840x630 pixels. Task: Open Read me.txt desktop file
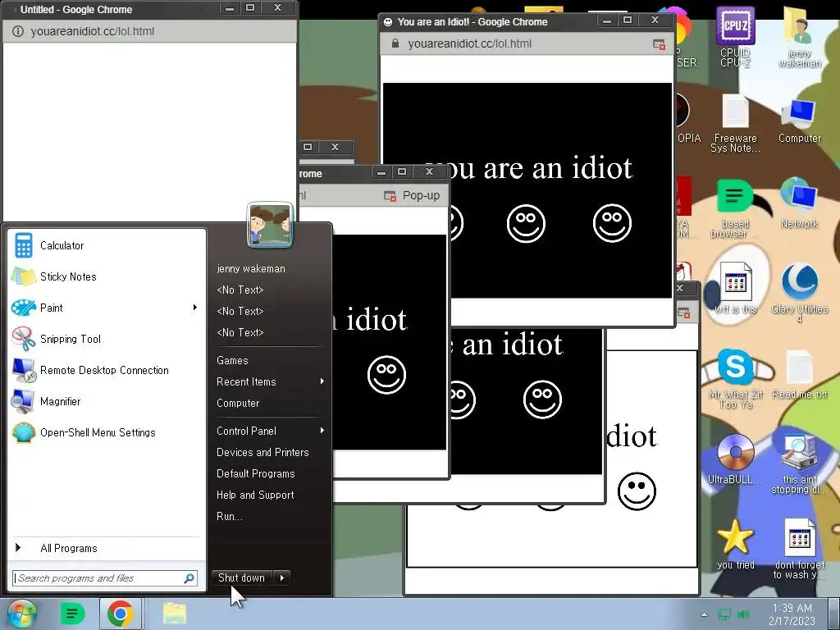point(799,374)
